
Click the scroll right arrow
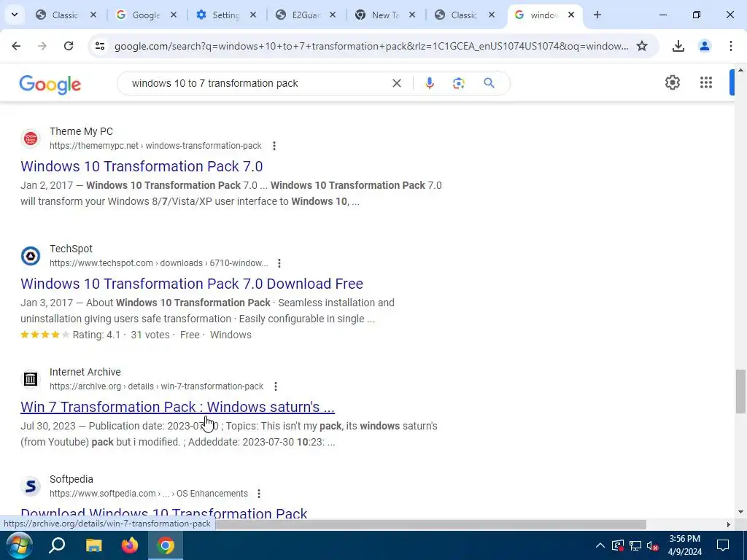coord(729,525)
